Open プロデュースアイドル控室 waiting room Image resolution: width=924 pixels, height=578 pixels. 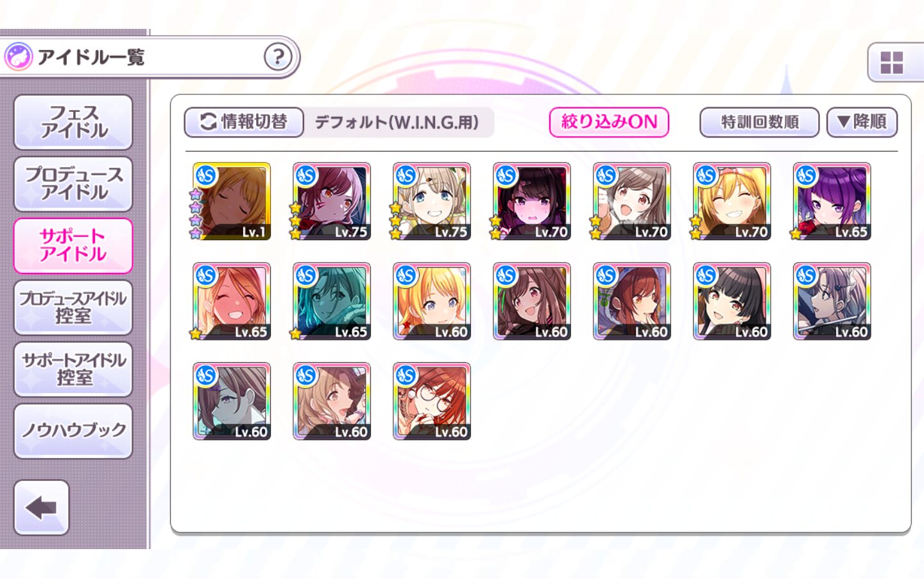73,307
